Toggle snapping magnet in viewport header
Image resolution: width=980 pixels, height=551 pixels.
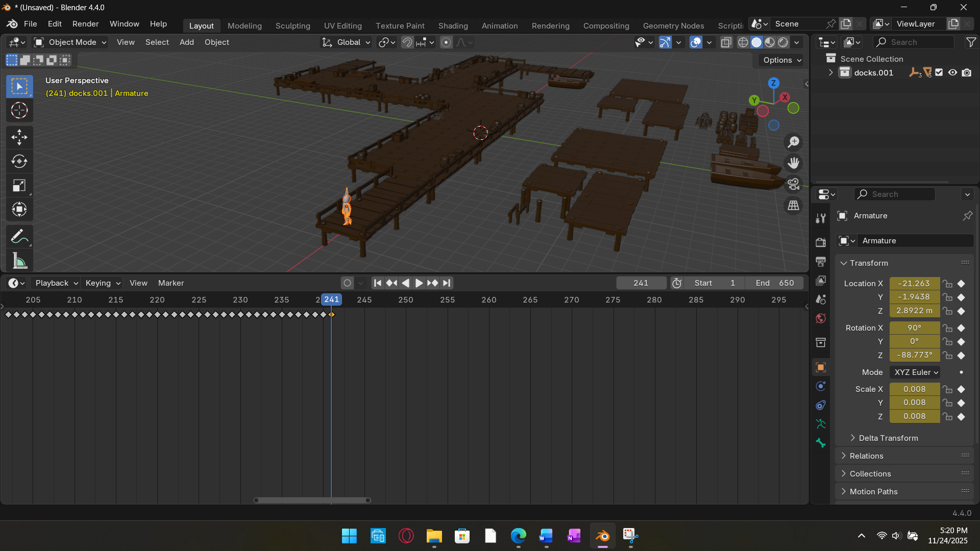click(407, 42)
